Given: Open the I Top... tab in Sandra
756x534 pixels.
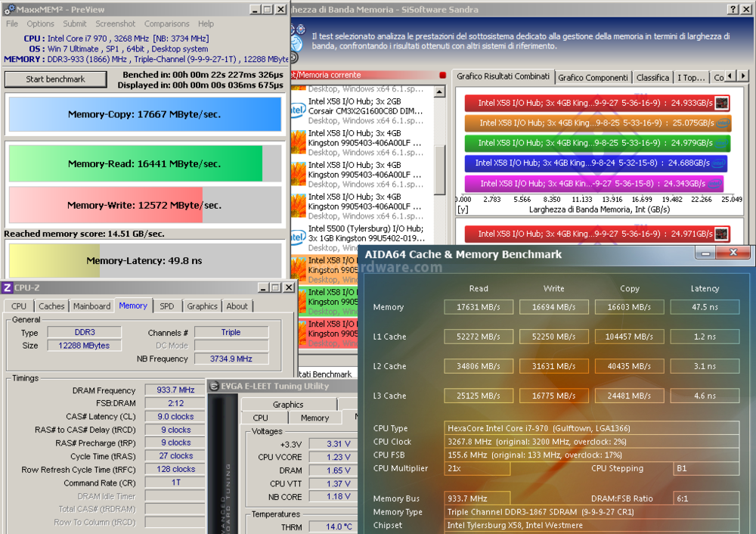Looking at the screenshot, I should pyautogui.click(x=692, y=78).
